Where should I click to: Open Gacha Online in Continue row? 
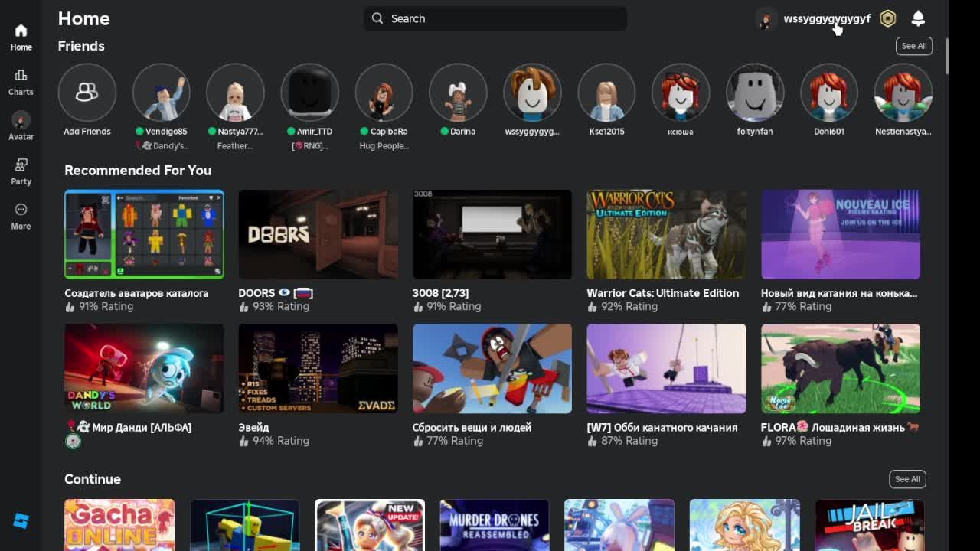coord(119,525)
